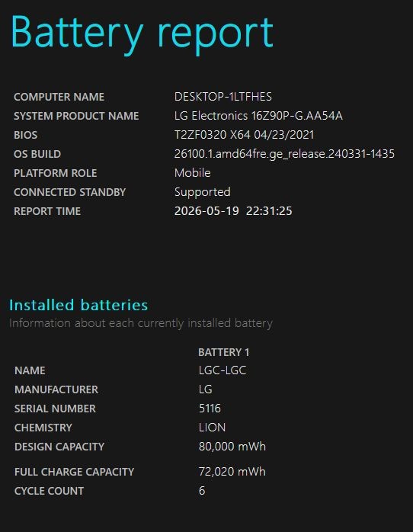Click the FULL CHARGE CAPACITY label

click(74, 472)
